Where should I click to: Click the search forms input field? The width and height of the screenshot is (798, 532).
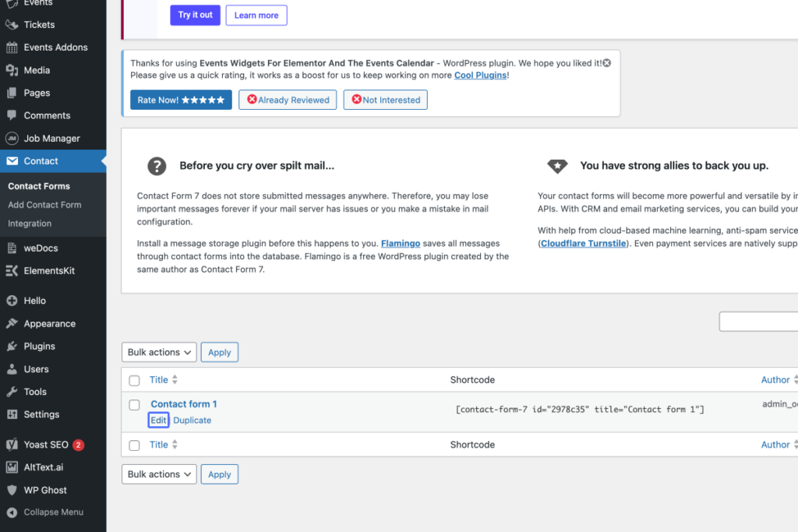pyautogui.click(x=758, y=322)
